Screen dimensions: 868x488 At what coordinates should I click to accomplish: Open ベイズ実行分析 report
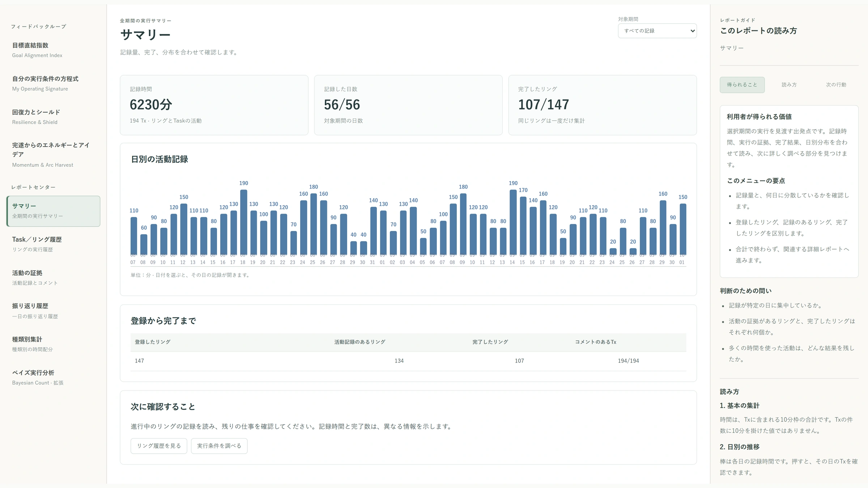click(x=53, y=377)
